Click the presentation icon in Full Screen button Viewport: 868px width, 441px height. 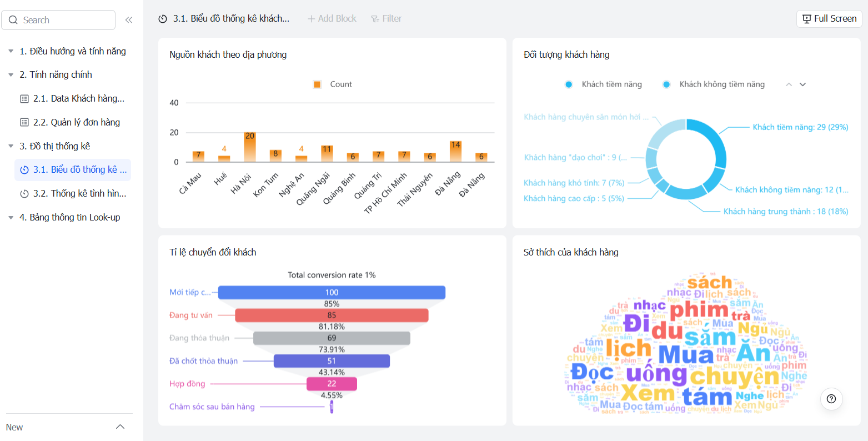pyautogui.click(x=807, y=19)
